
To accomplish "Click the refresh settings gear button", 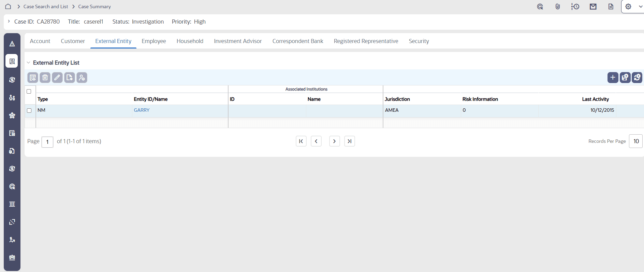I will [x=637, y=78].
